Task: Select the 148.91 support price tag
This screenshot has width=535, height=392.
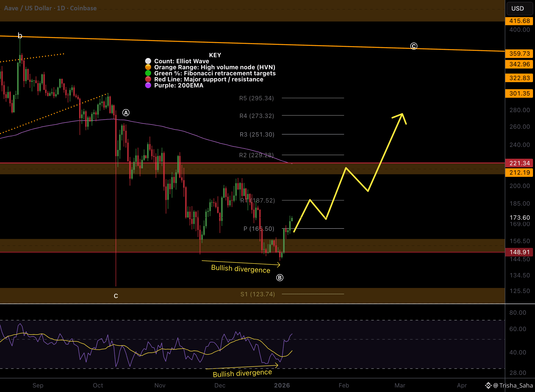Action: 519,252
